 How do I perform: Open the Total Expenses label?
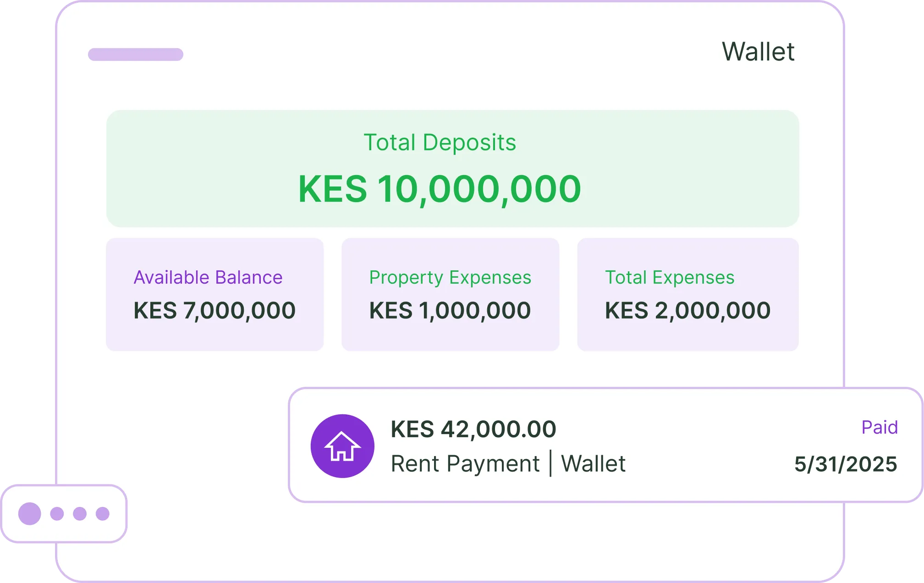pos(670,278)
